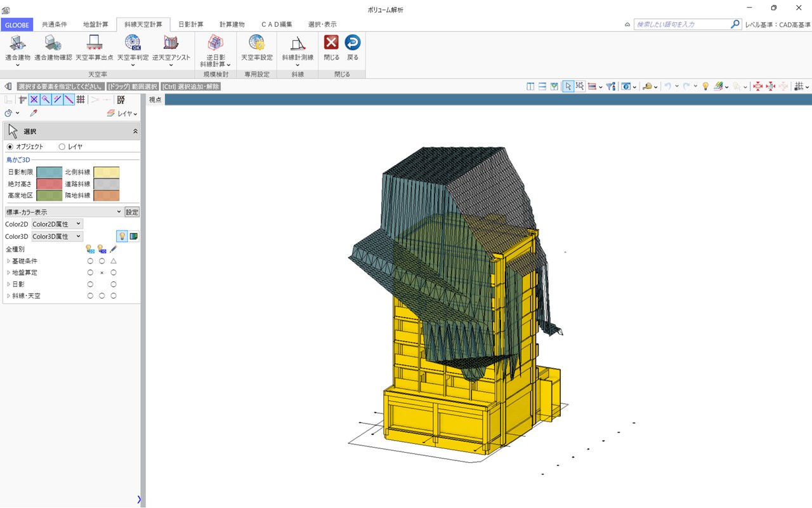Click the grid snap icon in snap toolbar
This screenshot has width=812, height=508.
[x=81, y=100]
